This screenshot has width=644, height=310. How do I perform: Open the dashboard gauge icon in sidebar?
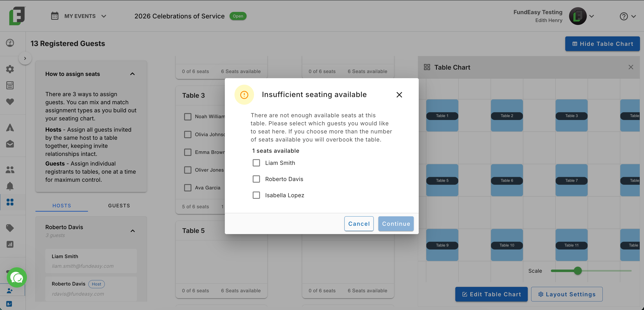10,43
